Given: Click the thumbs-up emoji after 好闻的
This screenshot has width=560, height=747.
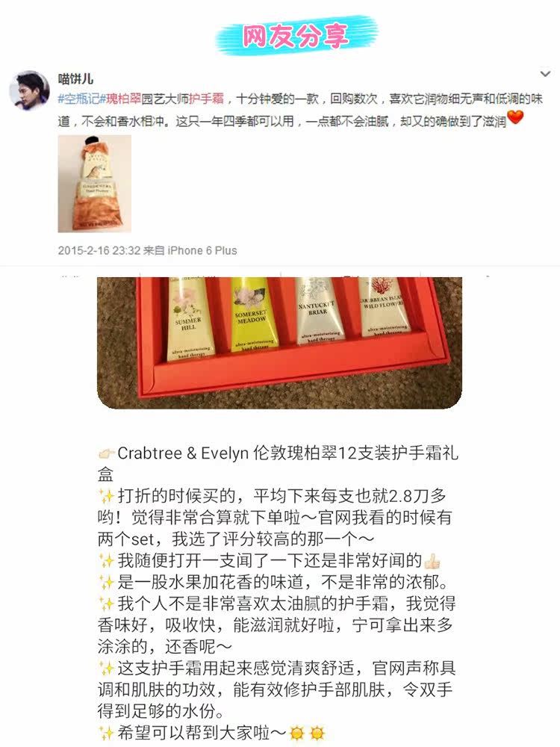Looking at the screenshot, I should pos(432,562).
